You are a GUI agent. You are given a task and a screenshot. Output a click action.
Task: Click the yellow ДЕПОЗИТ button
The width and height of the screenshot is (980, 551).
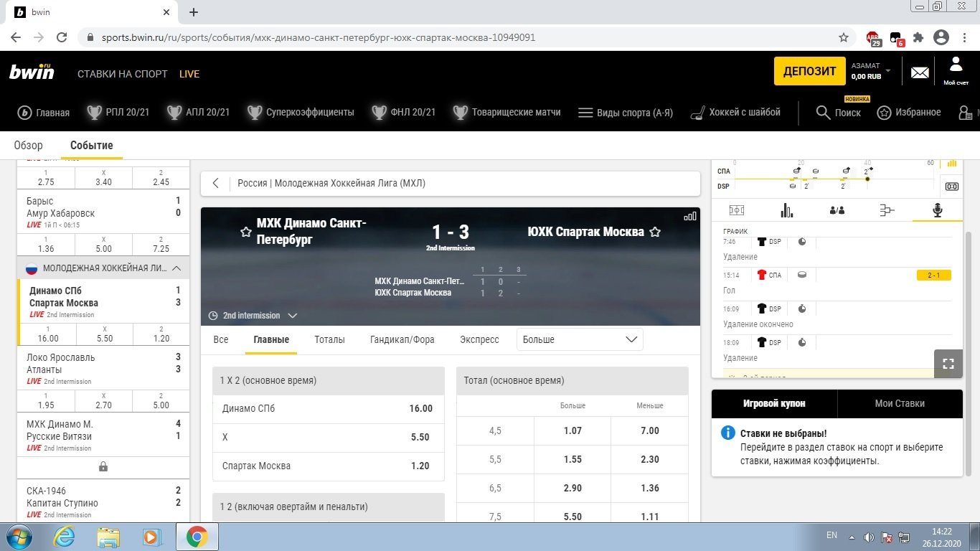pos(809,71)
